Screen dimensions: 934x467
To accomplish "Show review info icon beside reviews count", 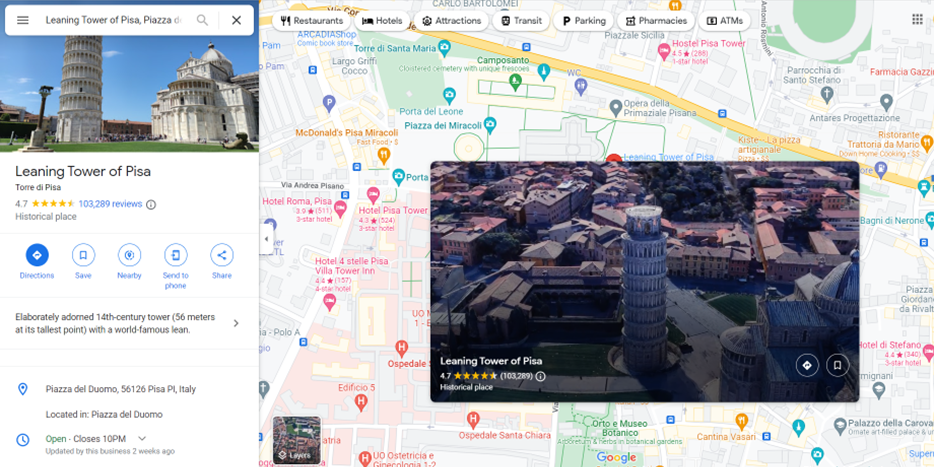I will pos(151,204).
